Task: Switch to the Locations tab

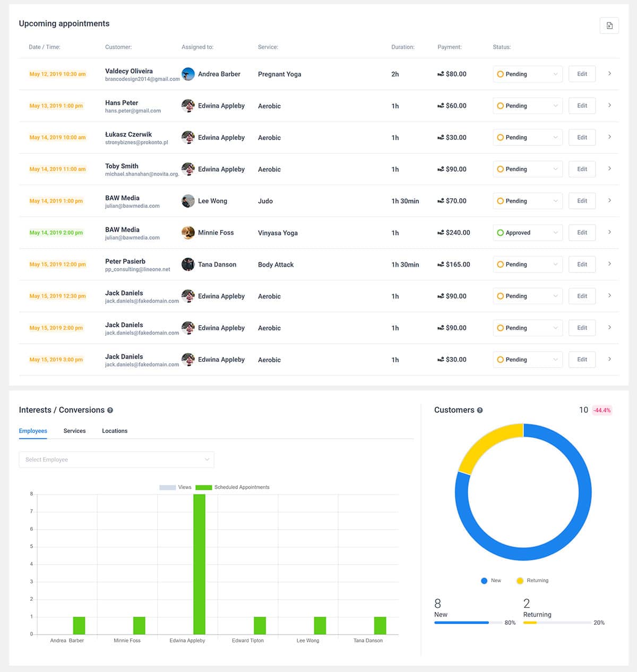Action: (115, 431)
